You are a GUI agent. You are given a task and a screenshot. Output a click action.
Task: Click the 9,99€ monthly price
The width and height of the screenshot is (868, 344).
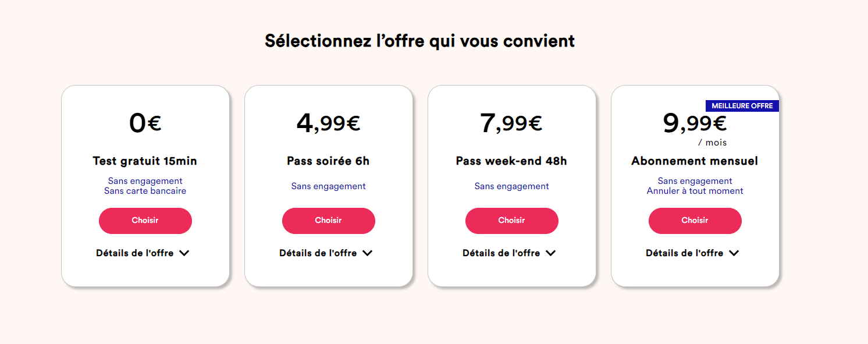[x=695, y=123]
